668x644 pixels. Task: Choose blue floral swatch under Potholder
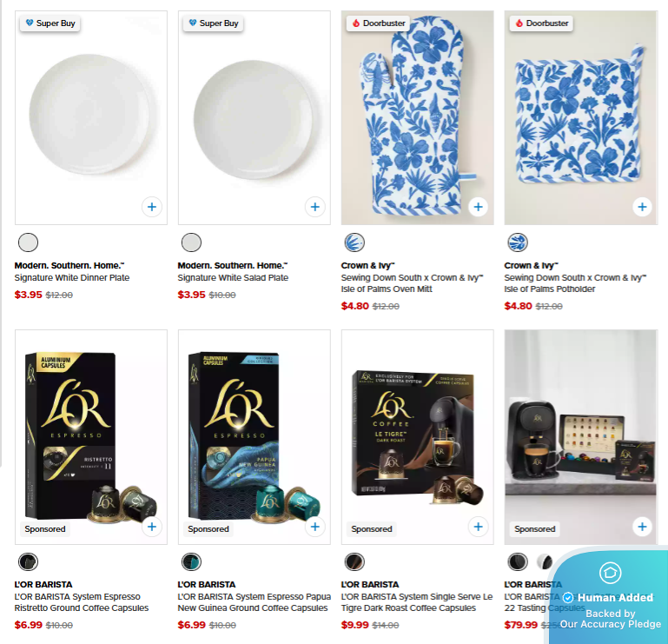pos(518,242)
